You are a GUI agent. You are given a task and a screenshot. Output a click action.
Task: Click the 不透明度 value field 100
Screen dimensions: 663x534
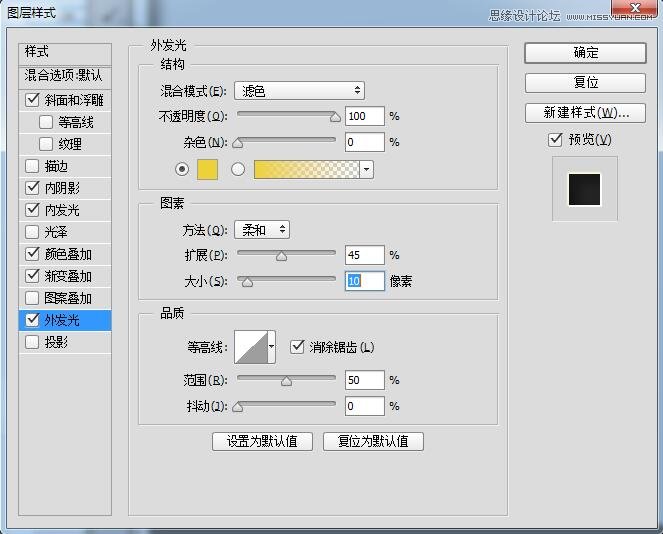click(x=364, y=116)
